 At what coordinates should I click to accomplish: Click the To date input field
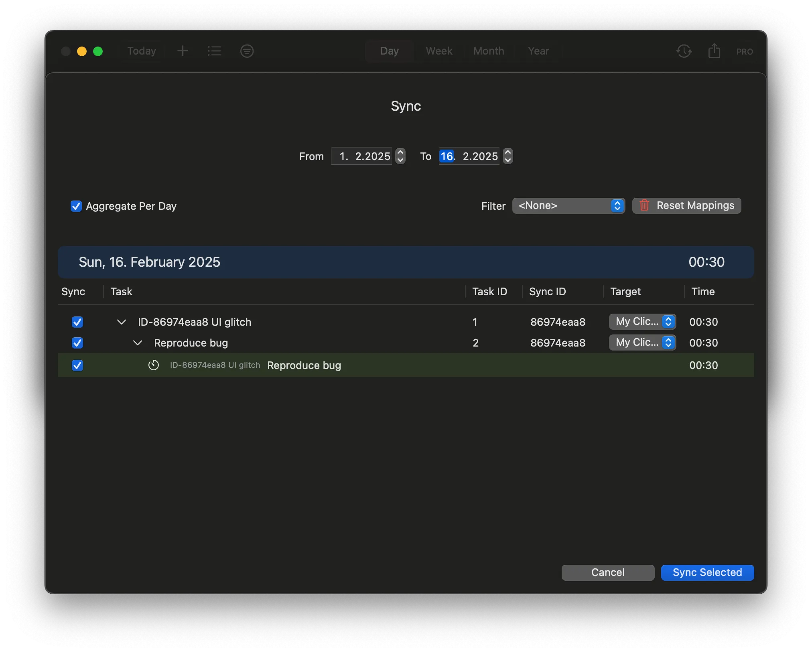pos(469,156)
